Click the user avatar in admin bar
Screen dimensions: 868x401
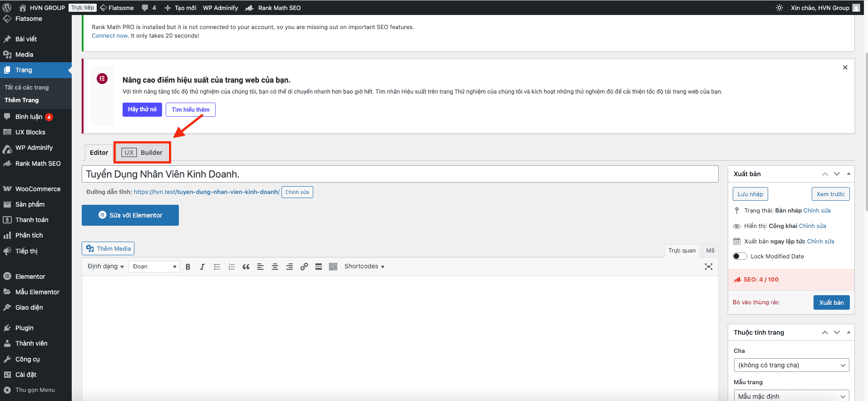point(856,8)
